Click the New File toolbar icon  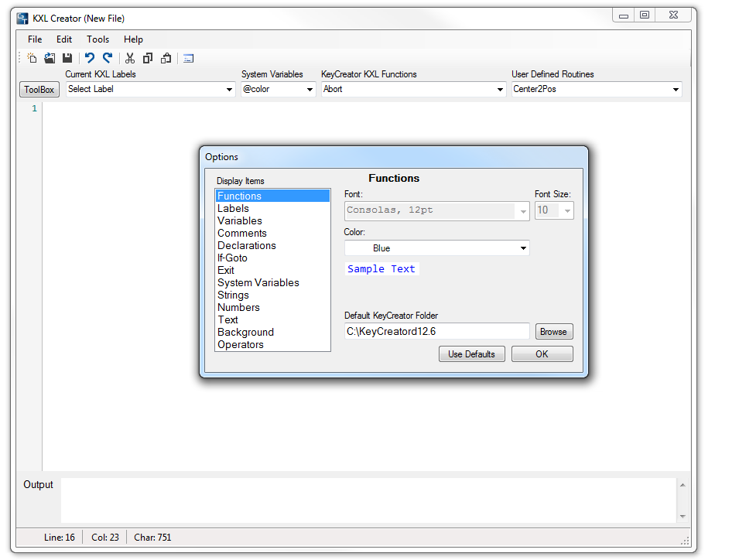pos(32,58)
